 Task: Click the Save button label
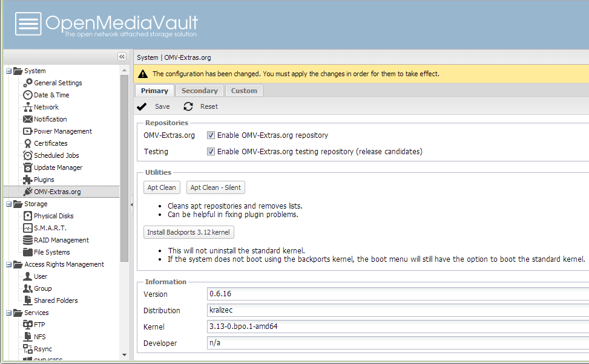click(162, 106)
